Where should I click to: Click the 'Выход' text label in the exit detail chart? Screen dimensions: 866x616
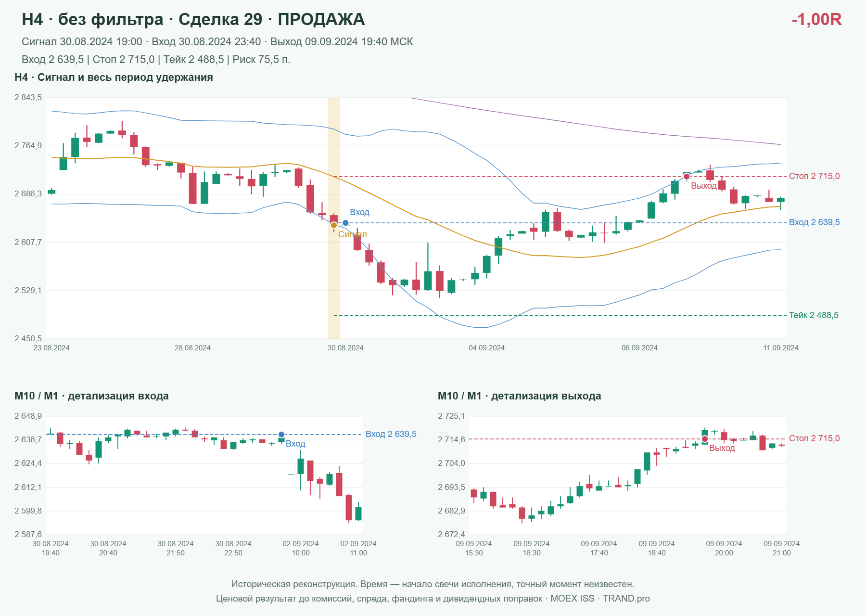click(x=722, y=448)
